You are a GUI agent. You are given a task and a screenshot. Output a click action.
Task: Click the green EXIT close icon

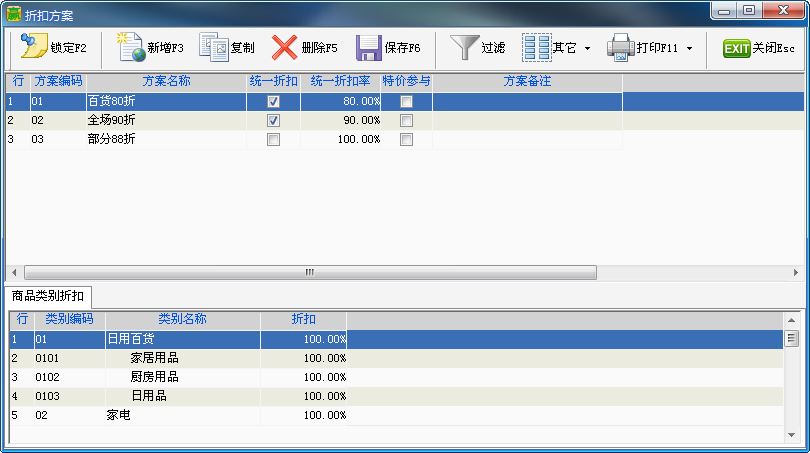pos(736,47)
